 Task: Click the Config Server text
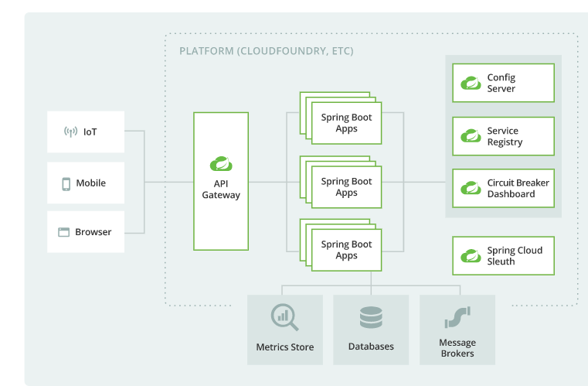[x=501, y=83]
